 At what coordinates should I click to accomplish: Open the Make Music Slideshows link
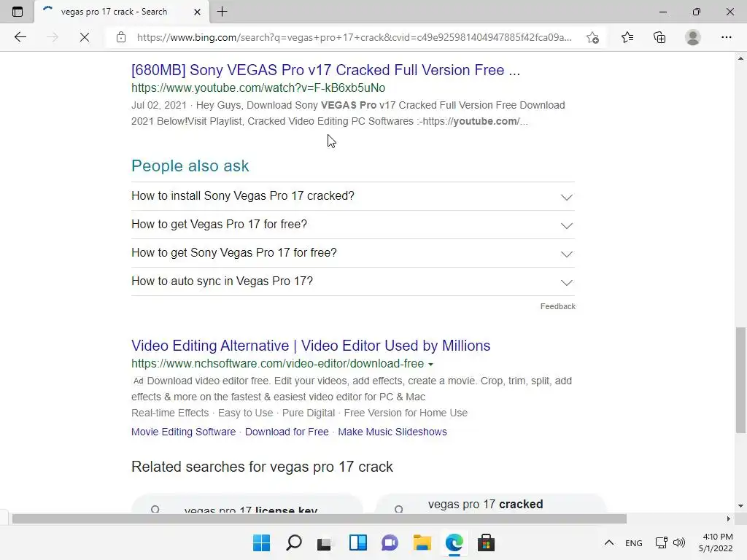pos(392,432)
